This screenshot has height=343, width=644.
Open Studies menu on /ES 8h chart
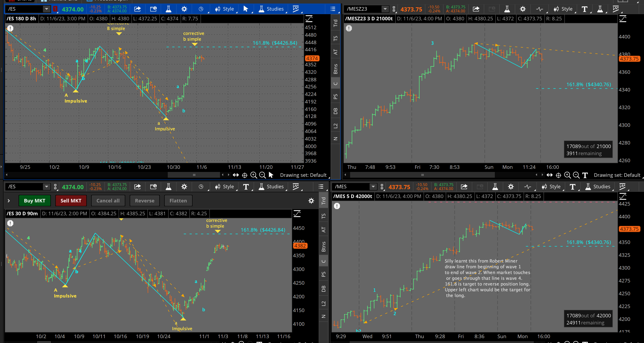pos(271,9)
